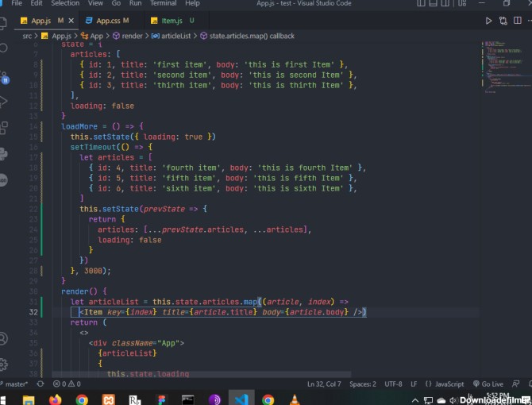The height and width of the screenshot is (405, 532).
Task: Toggle the primary side bar layout icon
Action: [421, 3]
